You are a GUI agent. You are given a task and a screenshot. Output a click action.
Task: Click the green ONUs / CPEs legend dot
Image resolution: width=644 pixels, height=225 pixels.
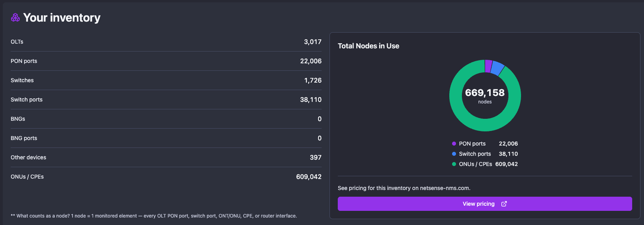[454, 165]
